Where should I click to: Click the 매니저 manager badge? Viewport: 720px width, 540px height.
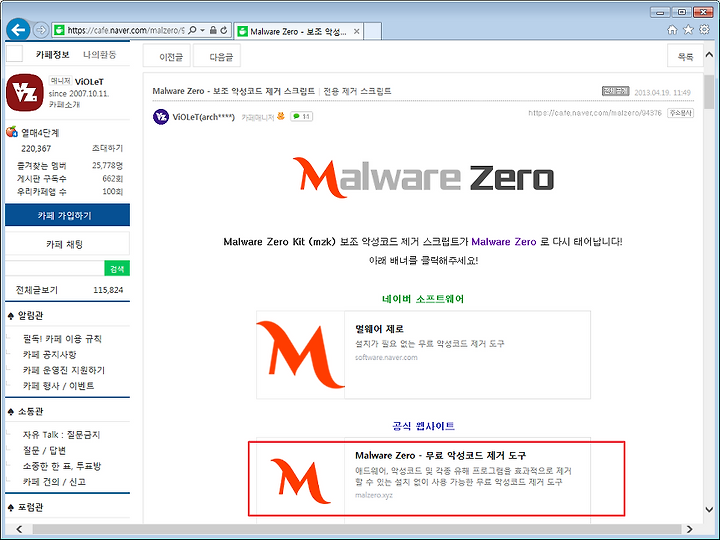click(x=60, y=81)
